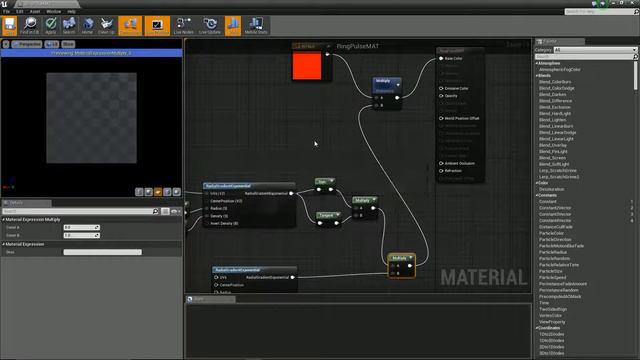Click the top Multiply node output pin
Viewport: 640px width, 360px height.
pyautogui.click(x=397, y=98)
